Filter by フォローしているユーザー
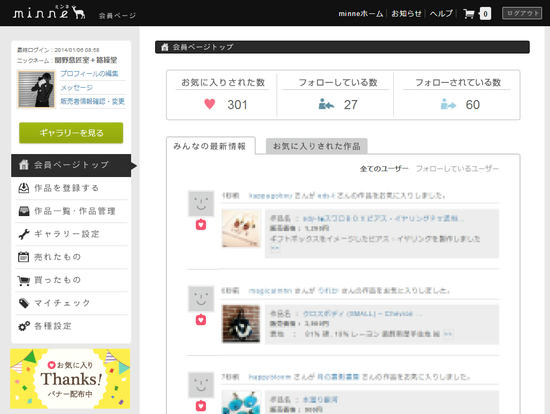This screenshot has width=550, height=414. (457, 169)
